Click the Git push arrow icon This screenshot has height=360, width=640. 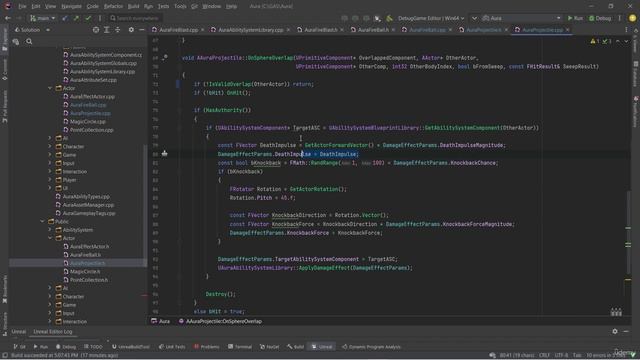click(x=76, y=18)
